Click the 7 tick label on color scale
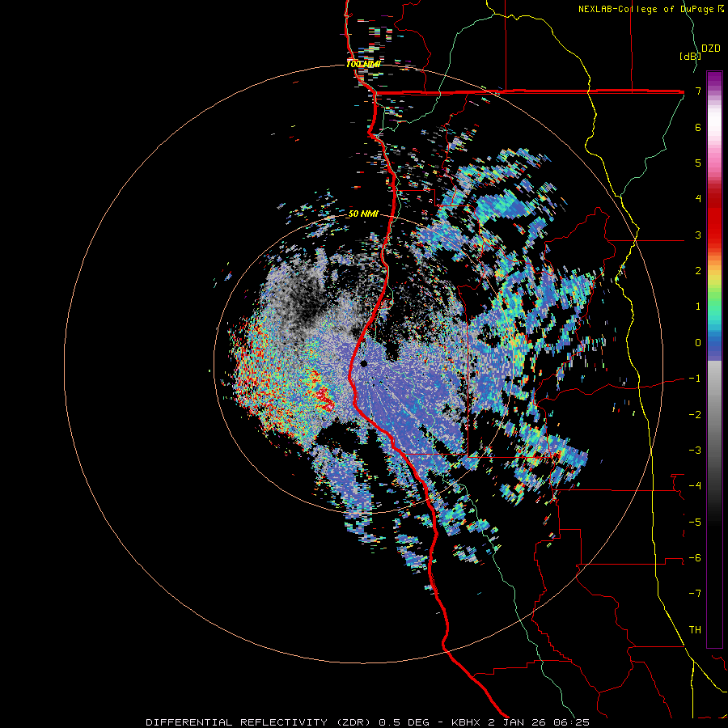 tap(698, 91)
